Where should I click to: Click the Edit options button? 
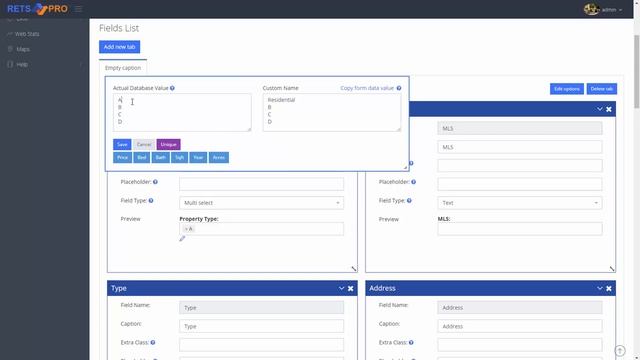[x=567, y=89]
